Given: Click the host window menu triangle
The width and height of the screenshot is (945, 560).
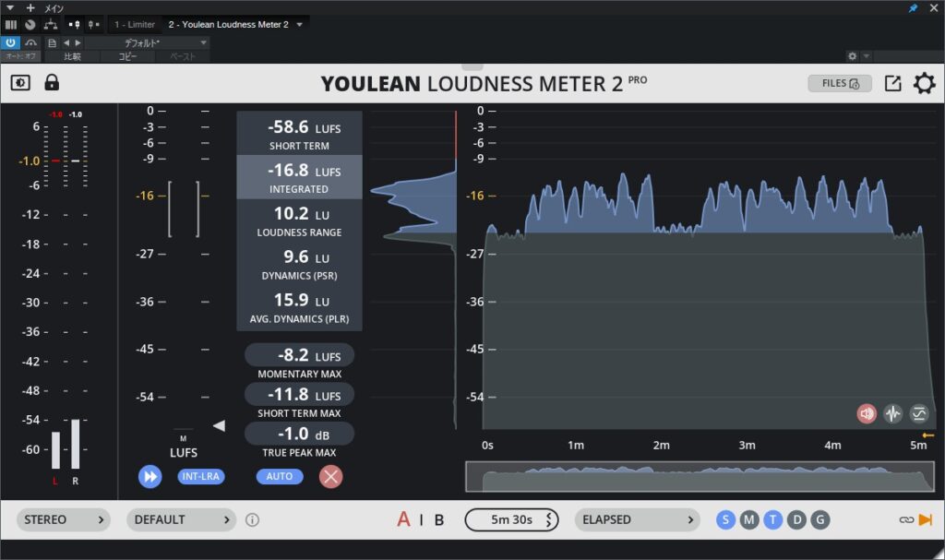Looking at the screenshot, I should point(10,7).
